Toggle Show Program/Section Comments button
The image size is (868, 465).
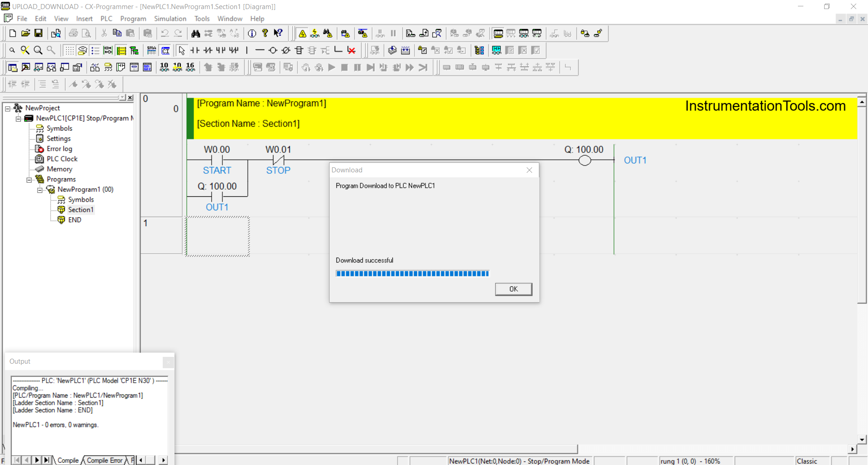121,50
